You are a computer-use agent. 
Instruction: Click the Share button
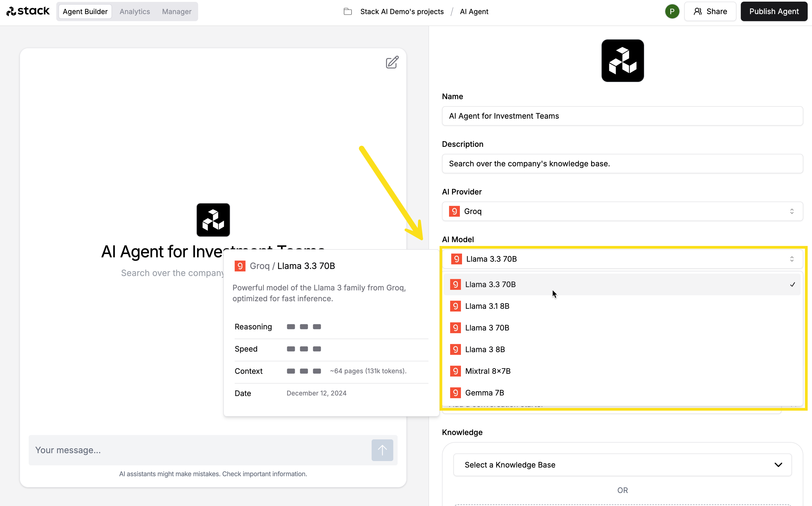point(710,11)
